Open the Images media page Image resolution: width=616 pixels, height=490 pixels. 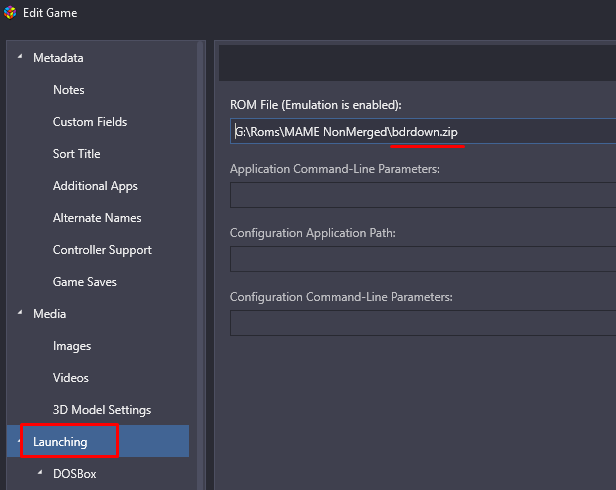click(72, 346)
